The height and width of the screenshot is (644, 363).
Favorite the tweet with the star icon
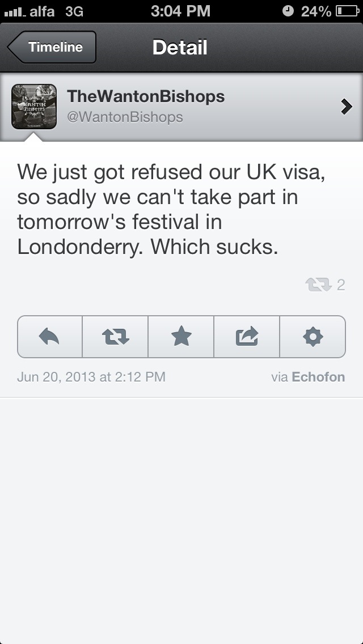(181, 337)
